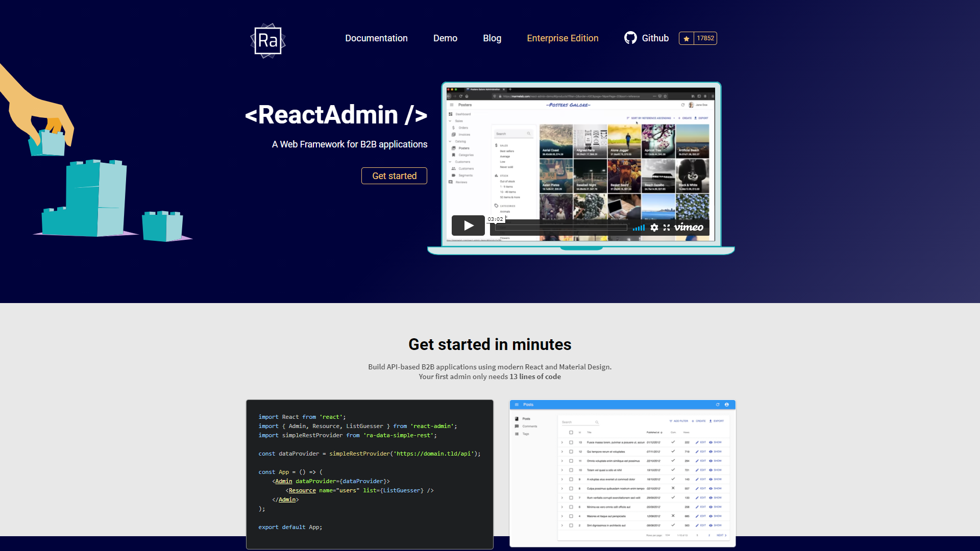Click the refresh icon in Posts demo header
The image size is (980, 551).
point(718,405)
